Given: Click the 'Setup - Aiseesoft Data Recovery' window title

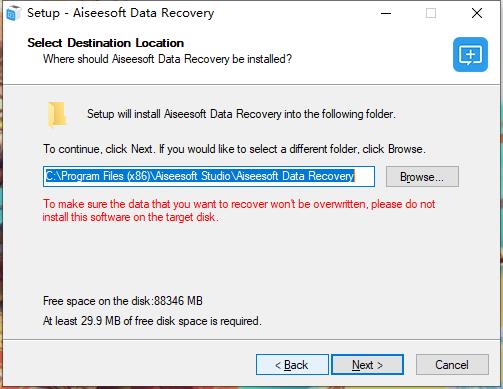Looking at the screenshot, I should pos(120,13).
